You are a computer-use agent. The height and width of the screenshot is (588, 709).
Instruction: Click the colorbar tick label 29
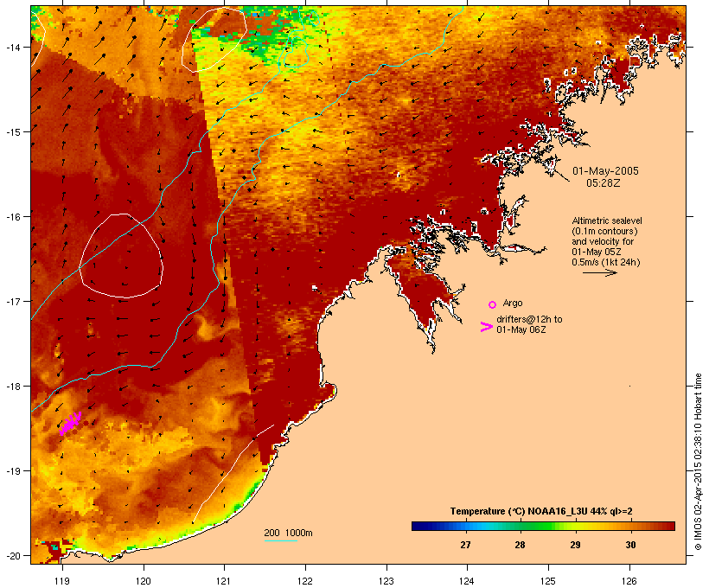pyautogui.click(x=575, y=545)
